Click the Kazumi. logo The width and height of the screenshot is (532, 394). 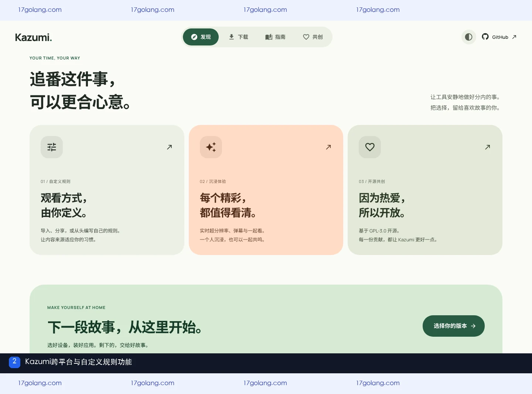(33, 37)
